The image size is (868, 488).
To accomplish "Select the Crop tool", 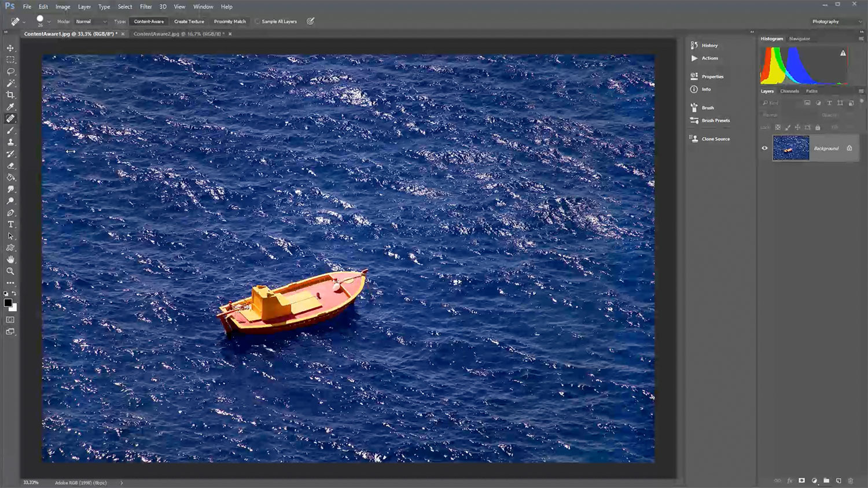I will [10, 95].
